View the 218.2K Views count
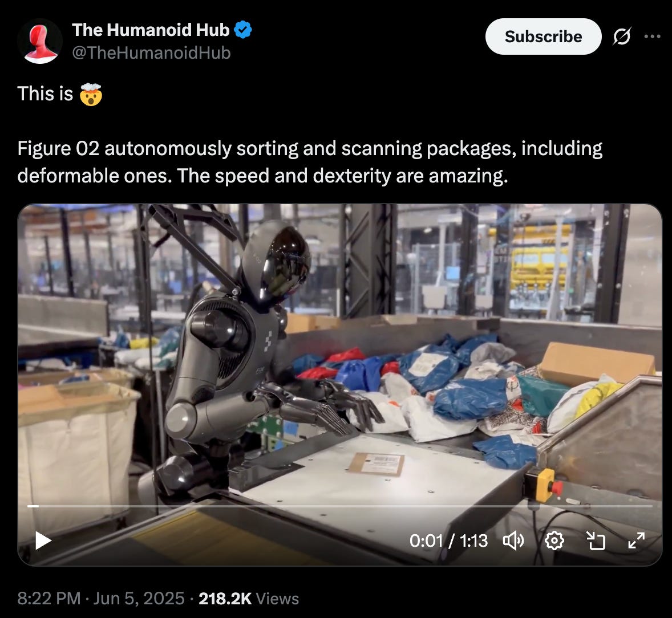Viewport: 672px width, 618px height. (249, 598)
